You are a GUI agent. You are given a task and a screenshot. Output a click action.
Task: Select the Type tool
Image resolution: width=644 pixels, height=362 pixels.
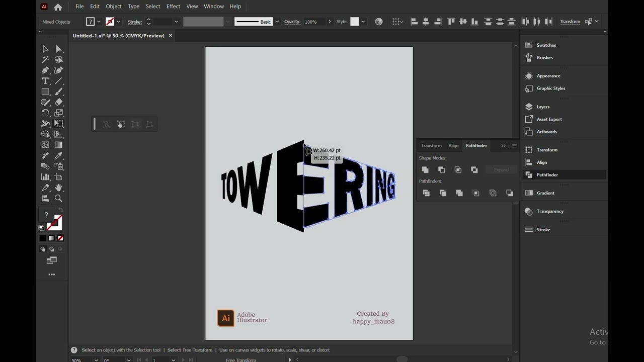(x=45, y=81)
